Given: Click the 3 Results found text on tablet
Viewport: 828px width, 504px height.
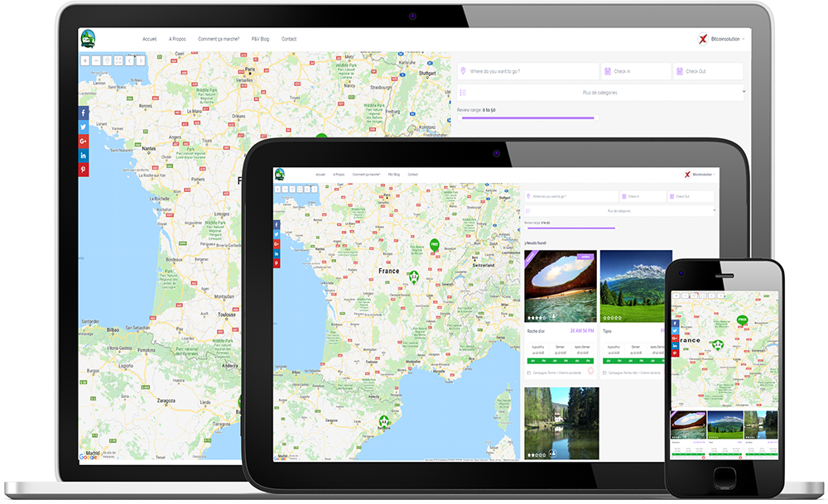Looking at the screenshot, I should click(536, 243).
